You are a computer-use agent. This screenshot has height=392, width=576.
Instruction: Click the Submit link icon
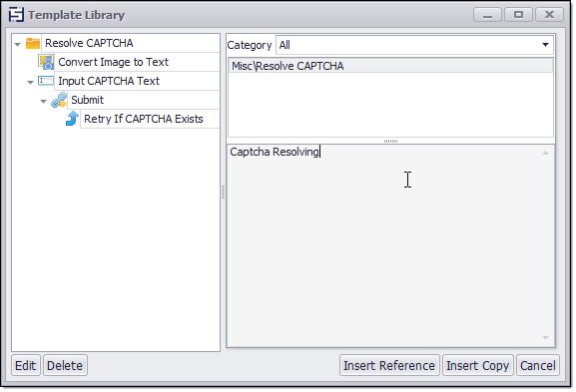(59, 100)
